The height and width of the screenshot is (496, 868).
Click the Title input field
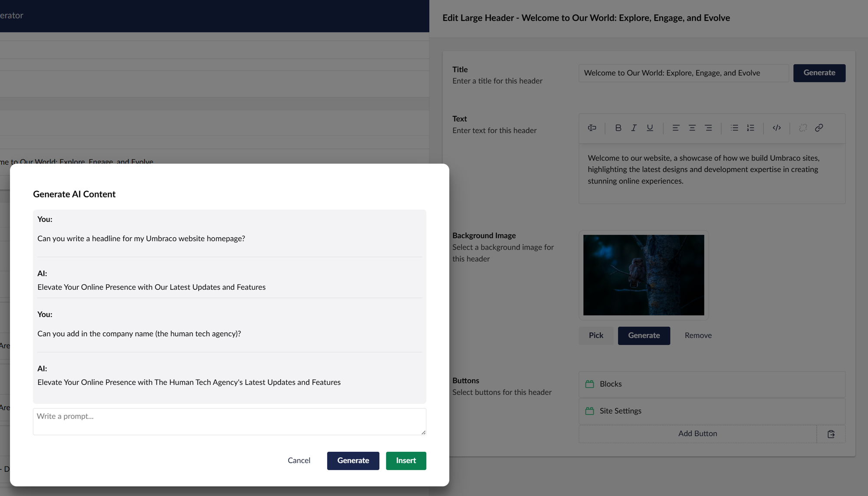click(684, 73)
